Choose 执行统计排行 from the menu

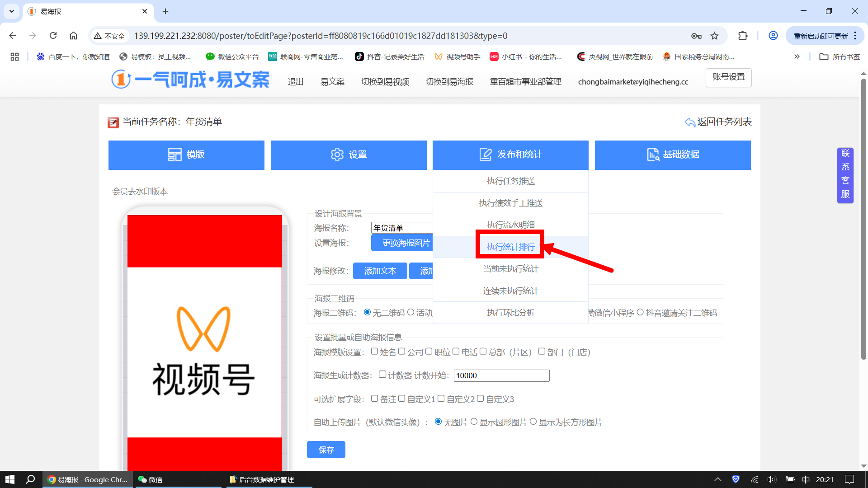510,247
